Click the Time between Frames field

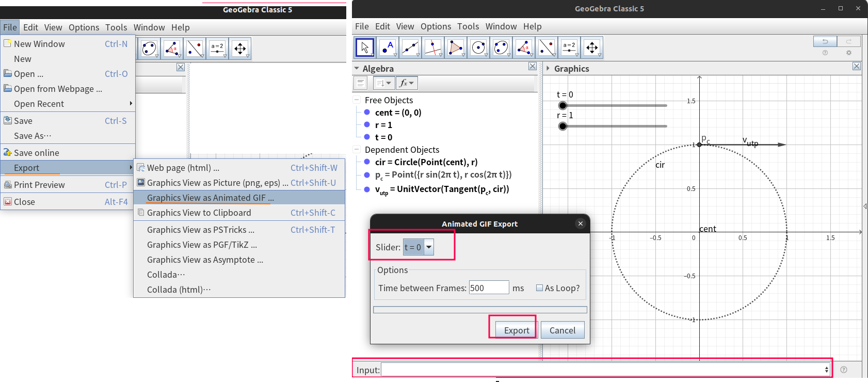click(489, 288)
